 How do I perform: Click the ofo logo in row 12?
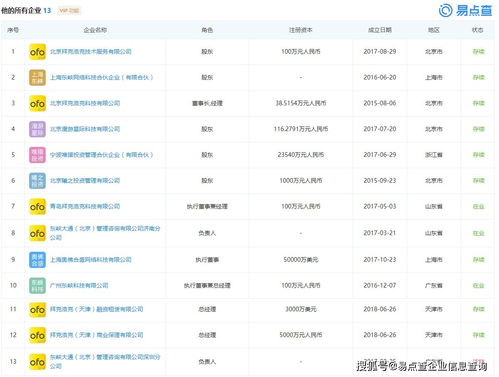tap(37, 335)
